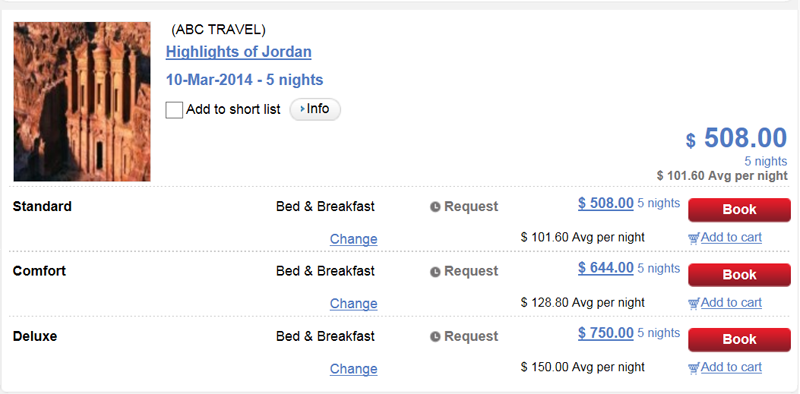Screen dimensions: 800x394
Task: Change the Comfort Bed & Breakfast option
Action: pyautogui.click(x=354, y=304)
